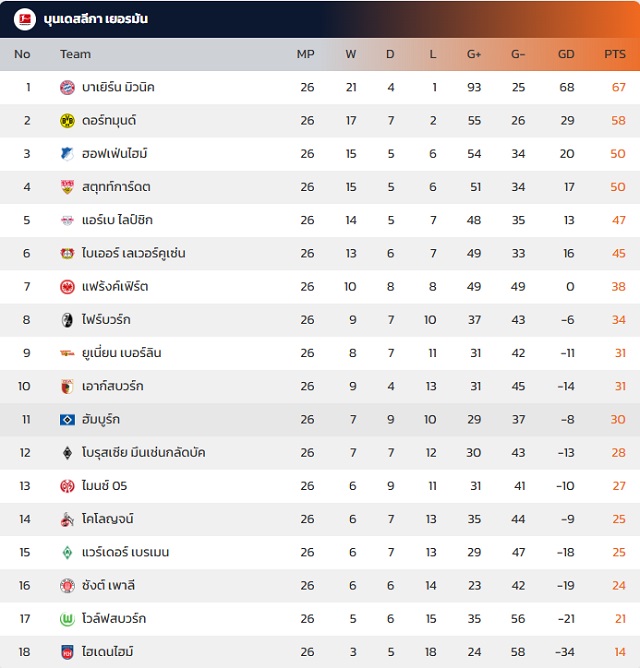Click the Bundesliga logo in header
This screenshot has height=668, width=640.
click(x=22, y=19)
